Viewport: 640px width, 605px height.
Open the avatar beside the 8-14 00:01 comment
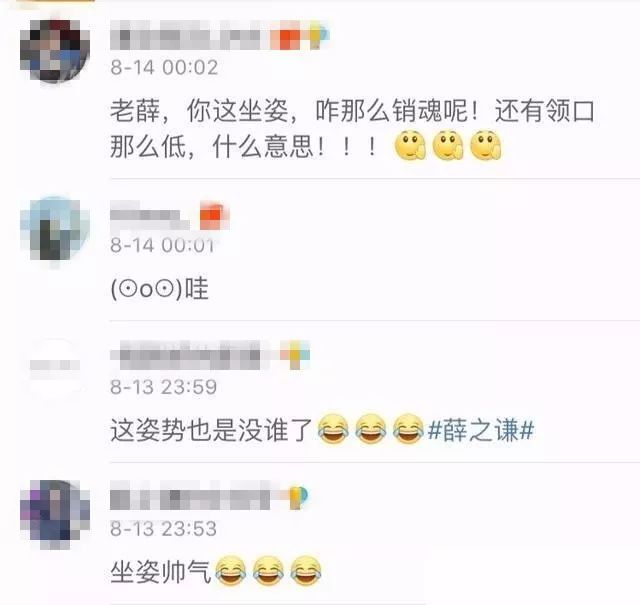point(55,232)
